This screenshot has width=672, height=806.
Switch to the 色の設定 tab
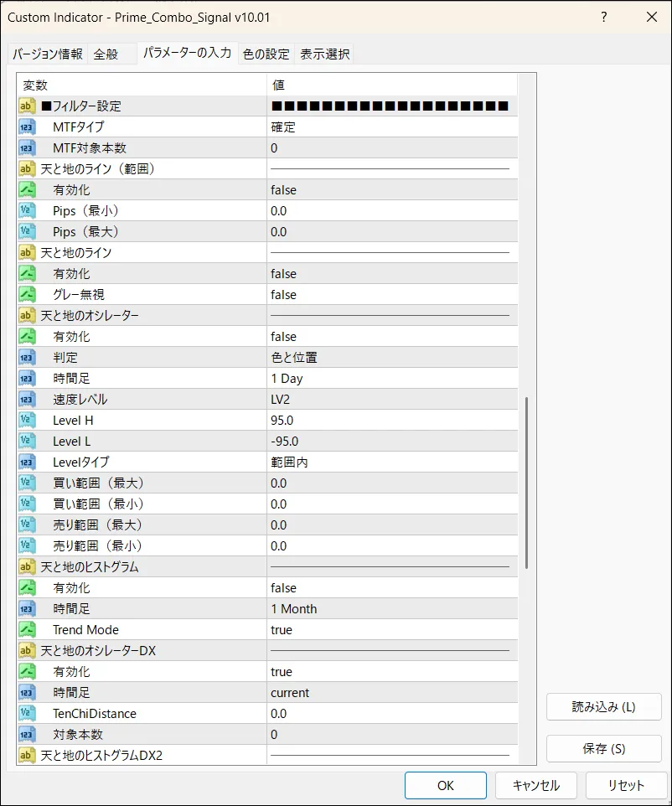(266, 54)
